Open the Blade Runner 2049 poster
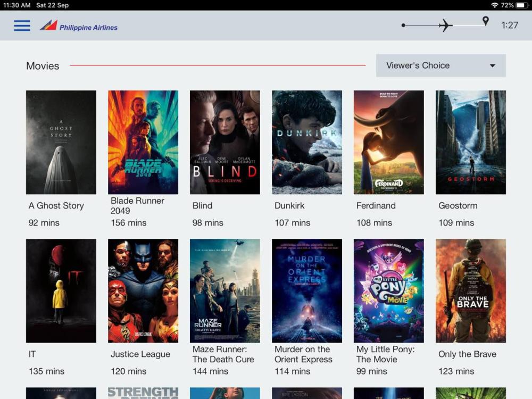532x399 pixels. pos(143,142)
